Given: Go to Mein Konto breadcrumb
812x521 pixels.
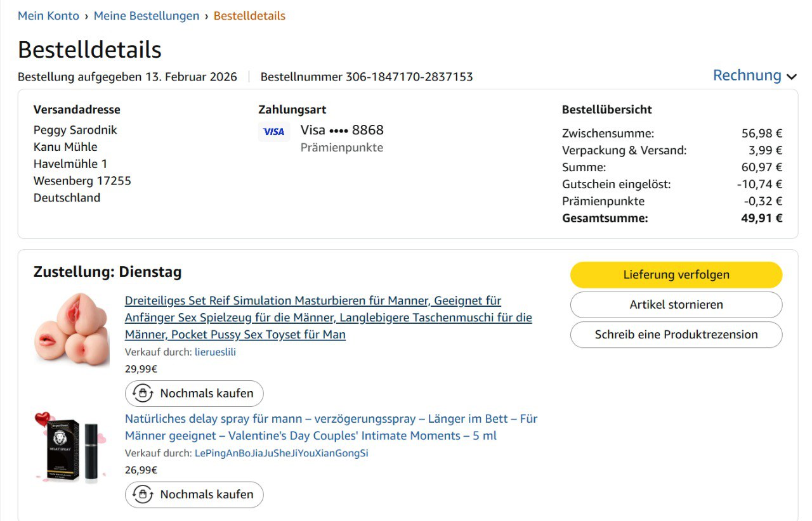Looking at the screenshot, I should (x=48, y=16).
